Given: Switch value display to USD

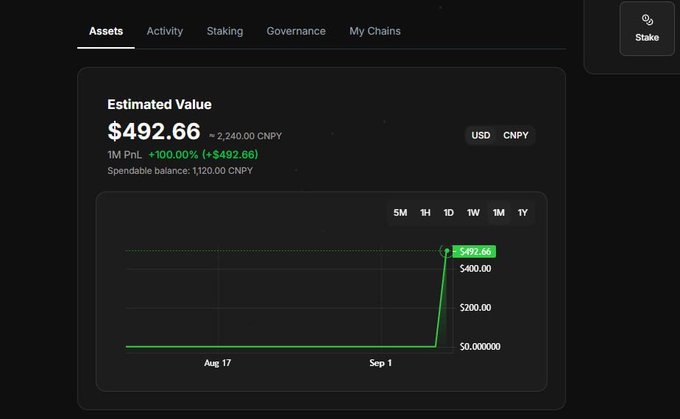Looking at the screenshot, I should (x=481, y=135).
